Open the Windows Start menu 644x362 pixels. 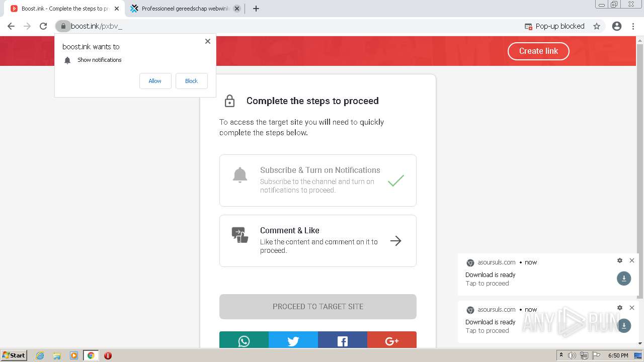click(14, 355)
